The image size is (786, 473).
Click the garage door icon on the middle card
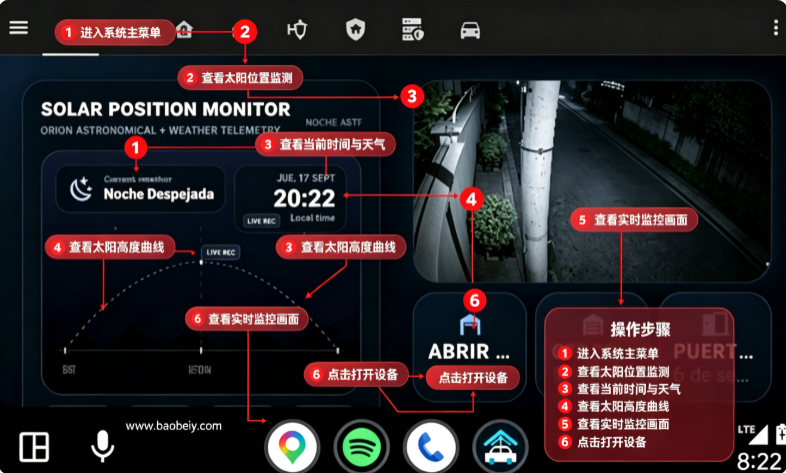pos(592,325)
